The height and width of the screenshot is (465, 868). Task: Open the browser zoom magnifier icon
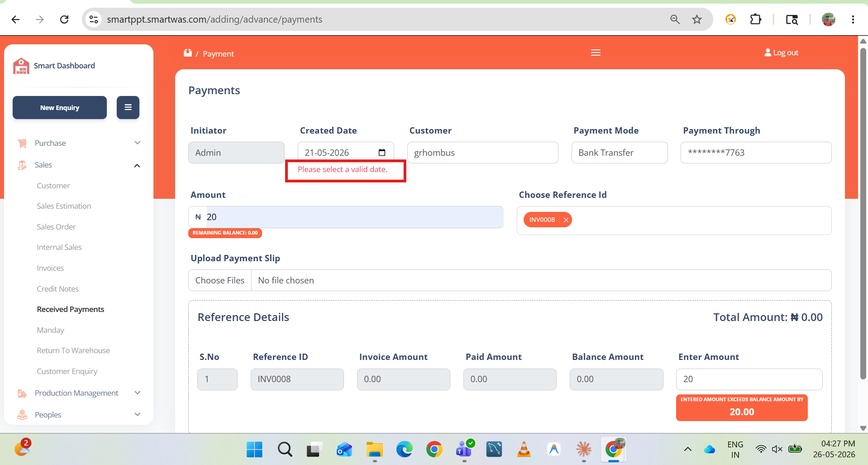675,19
